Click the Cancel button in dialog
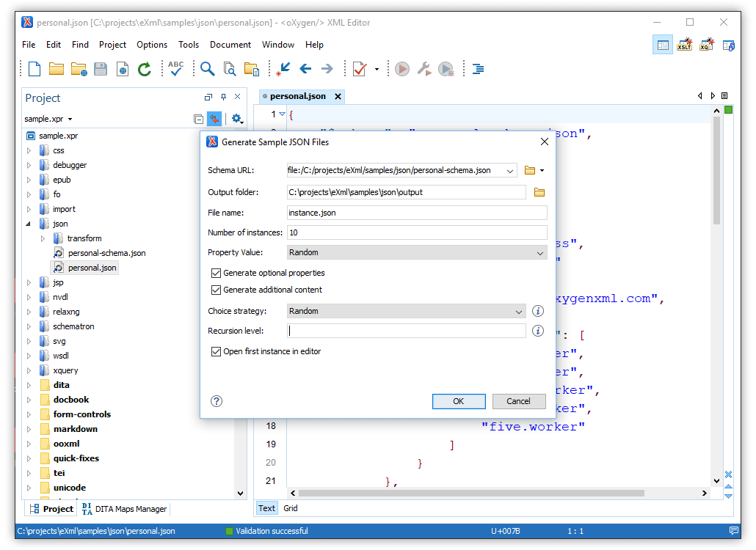 coord(518,401)
